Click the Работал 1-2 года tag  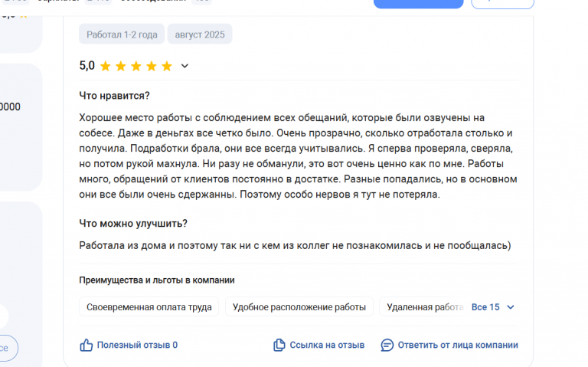122,34
